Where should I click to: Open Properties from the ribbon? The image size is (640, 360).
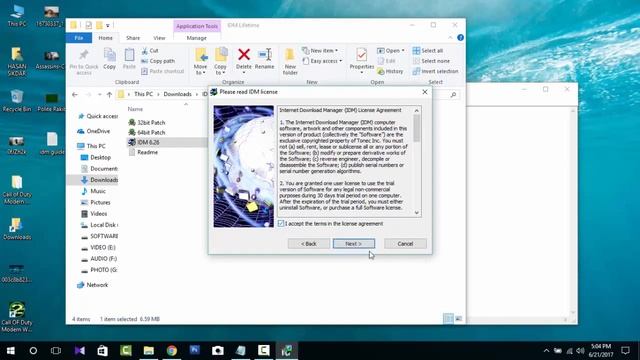[362, 58]
